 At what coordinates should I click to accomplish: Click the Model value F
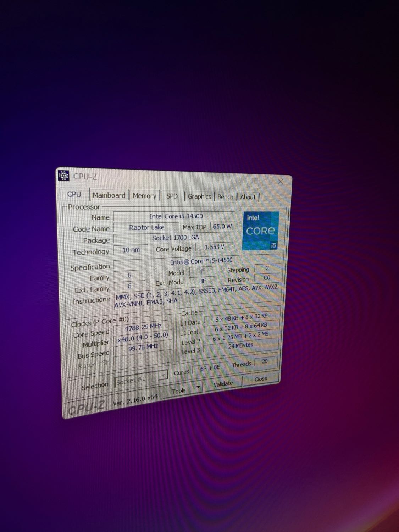203,271
